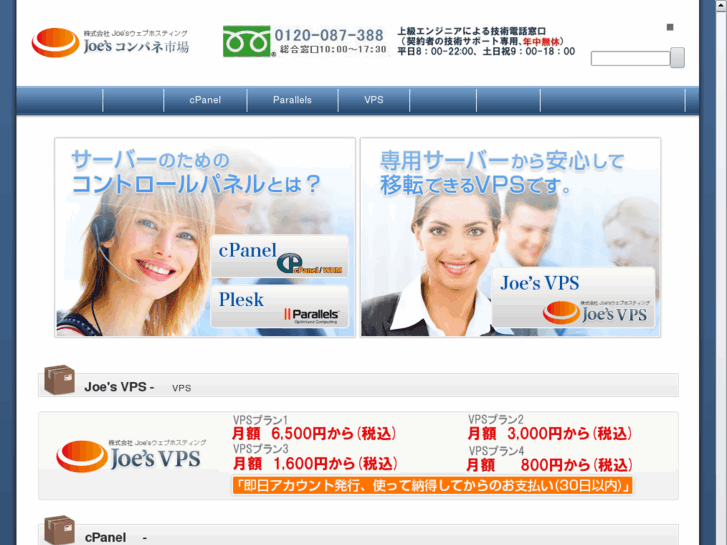Click the Joe's VPS button in right banner
Viewport: 727px width, 545px height.
574,297
